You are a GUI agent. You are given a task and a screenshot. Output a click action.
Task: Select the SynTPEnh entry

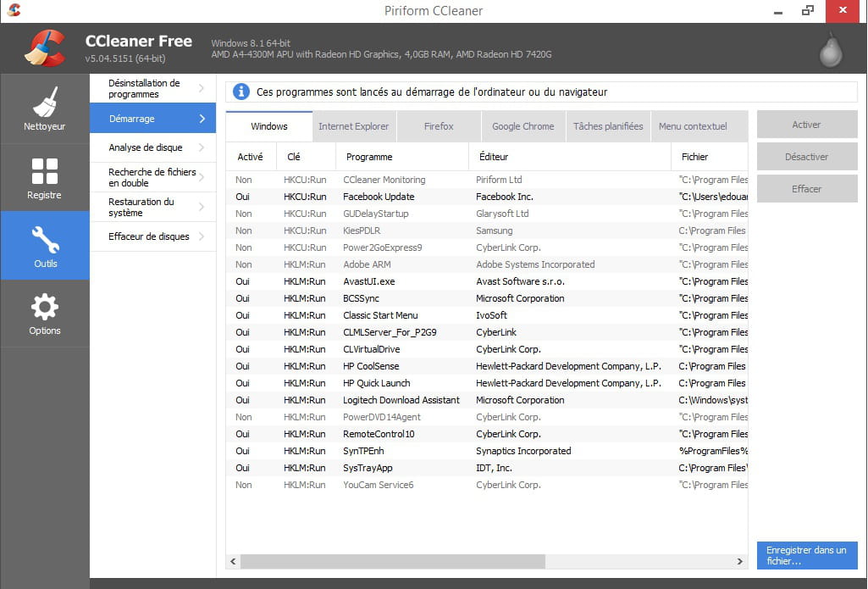click(487, 451)
